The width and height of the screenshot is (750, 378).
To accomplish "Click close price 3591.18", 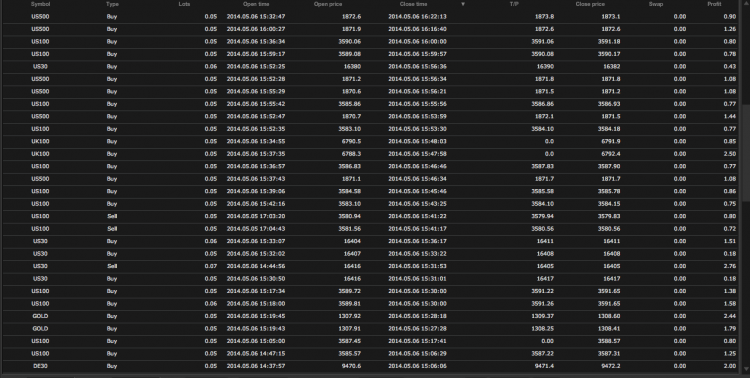I will [x=608, y=42].
